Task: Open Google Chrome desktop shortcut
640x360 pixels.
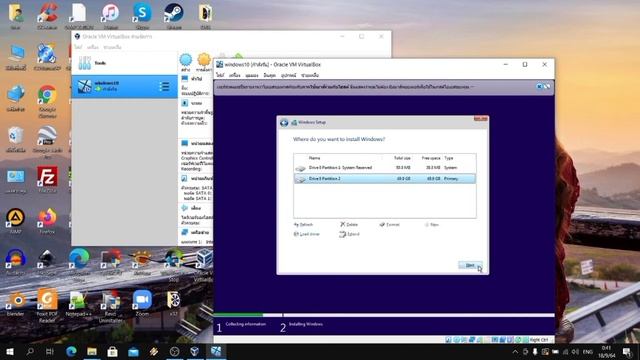Action: tap(47, 100)
